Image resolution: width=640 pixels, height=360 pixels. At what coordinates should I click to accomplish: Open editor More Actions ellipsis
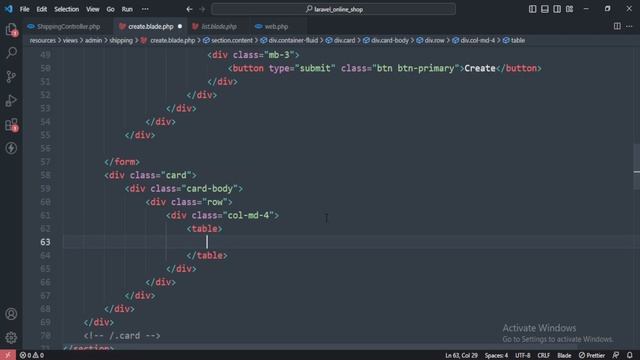coord(629,27)
